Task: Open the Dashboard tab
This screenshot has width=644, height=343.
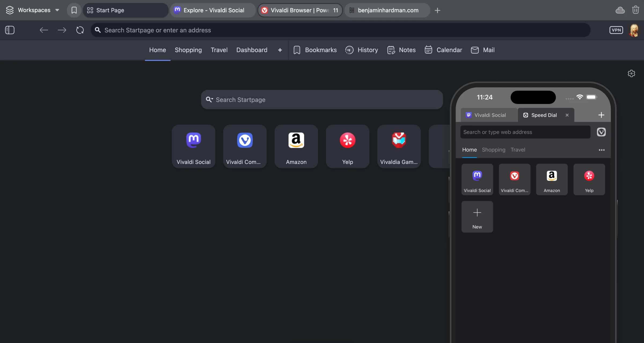Action: pyautogui.click(x=251, y=50)
